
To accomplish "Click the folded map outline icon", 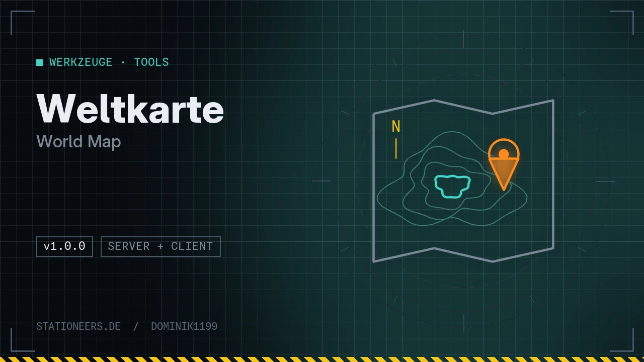I will click(463, 181).
